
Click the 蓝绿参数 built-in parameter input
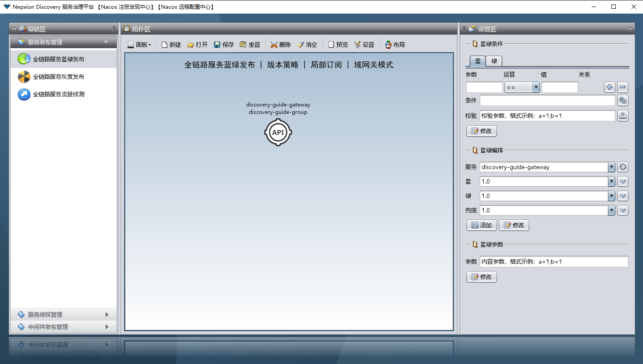[554, 262]
